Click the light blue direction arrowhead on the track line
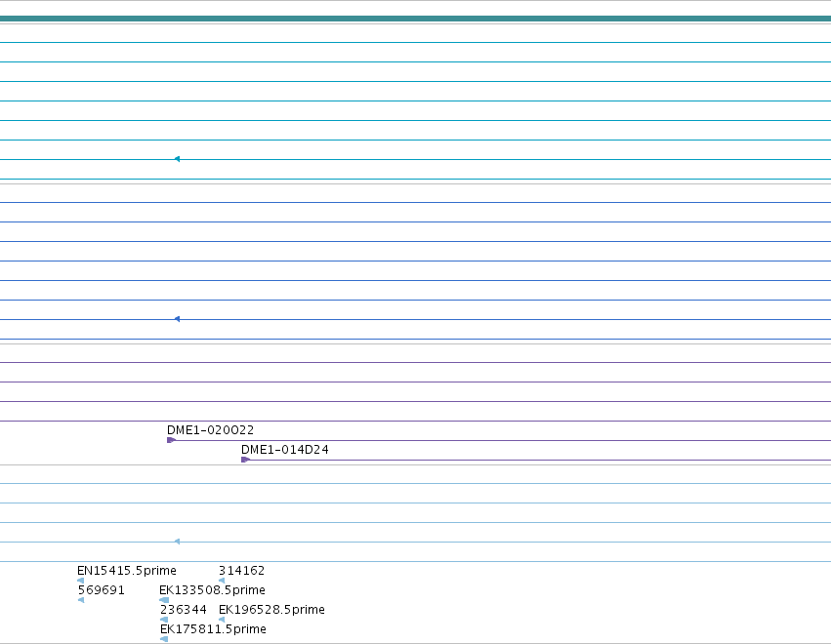This screenshot has width=831, height=644. [177, 542]
